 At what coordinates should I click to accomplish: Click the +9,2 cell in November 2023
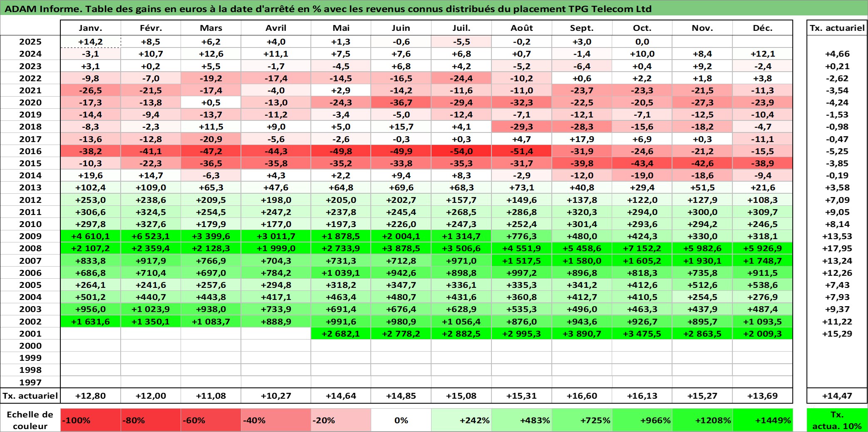coord(702,66)
